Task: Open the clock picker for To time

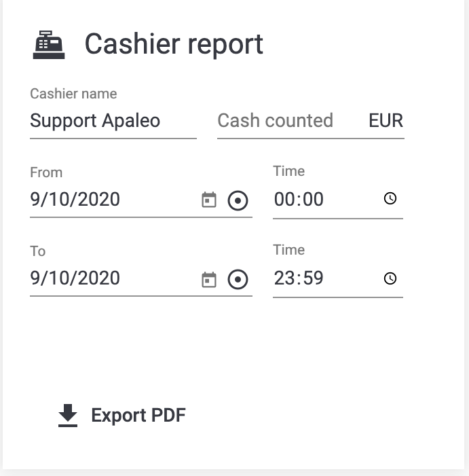Action: point(390,278)
